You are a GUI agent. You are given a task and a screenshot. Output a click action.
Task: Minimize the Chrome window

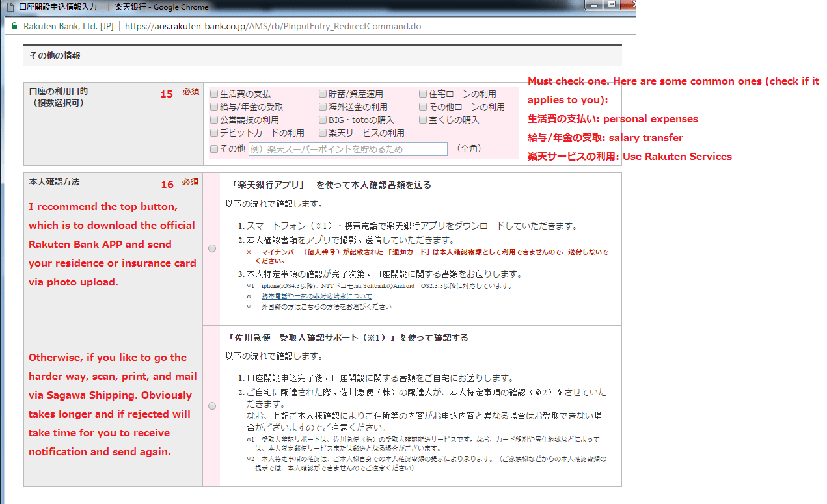(593, 5)
